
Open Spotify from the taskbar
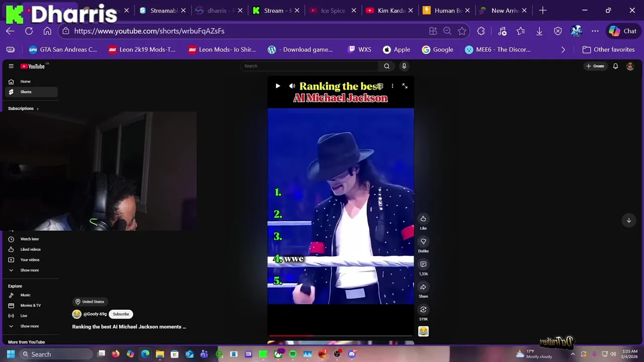point(293,354)
